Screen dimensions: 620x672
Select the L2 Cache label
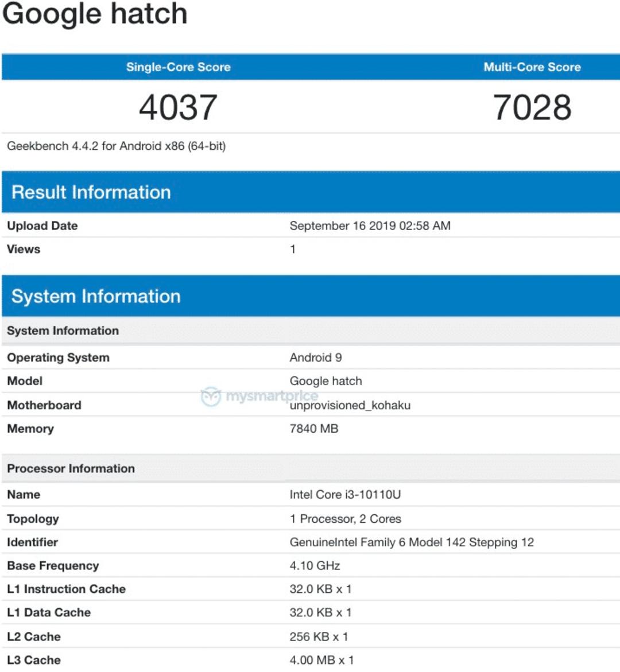pos(34,637)
